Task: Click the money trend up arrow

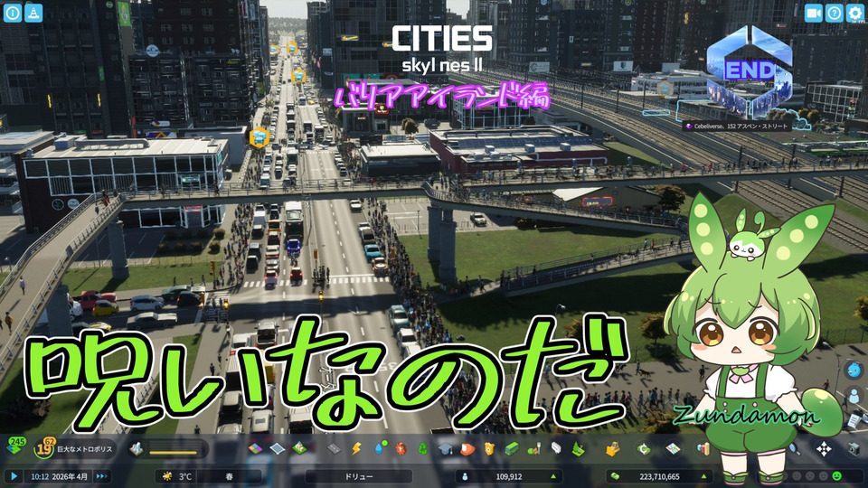Action: (x=703, y=476)
